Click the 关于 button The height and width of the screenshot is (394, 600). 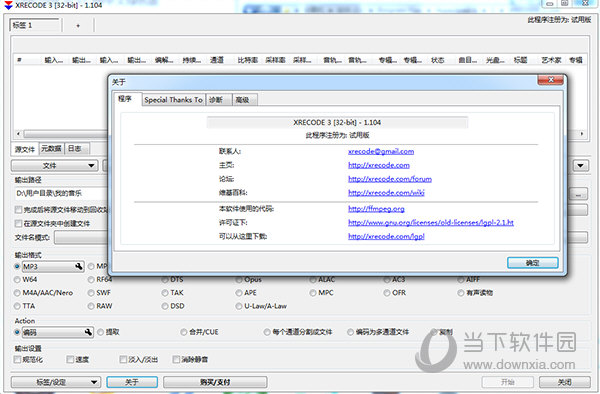click(x=132, y=382)
